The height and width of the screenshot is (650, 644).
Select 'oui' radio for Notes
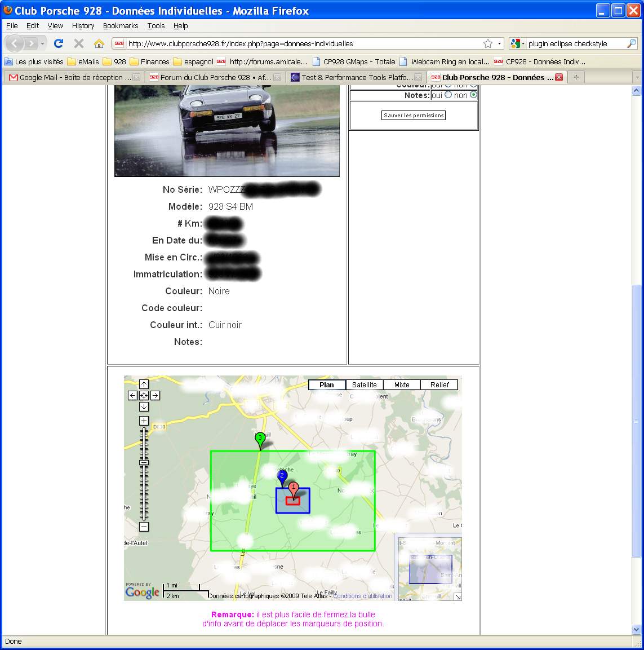coord(448,95)
